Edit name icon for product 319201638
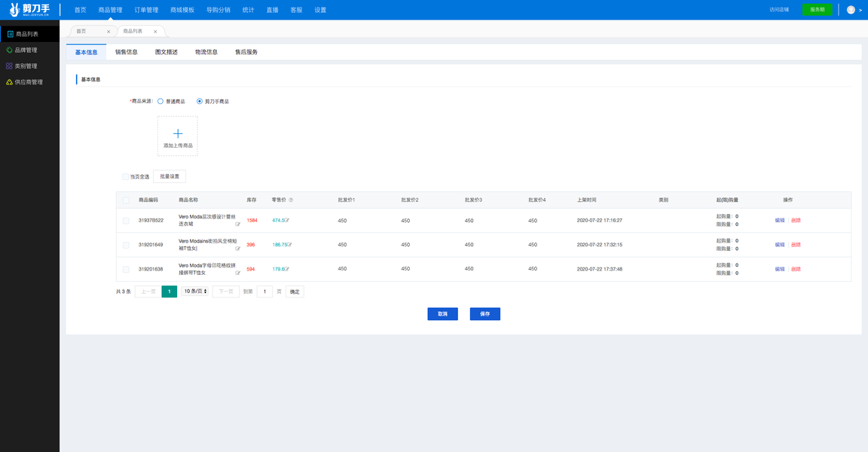Screen dimensions: 868x452 237,273
